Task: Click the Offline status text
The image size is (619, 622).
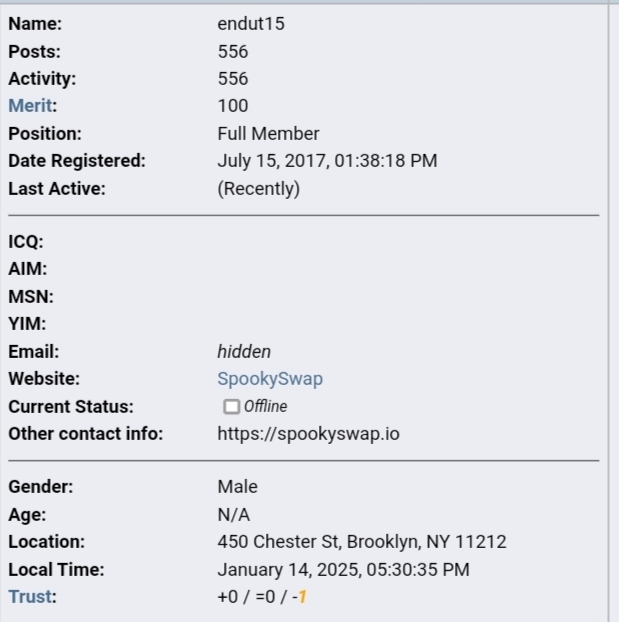Action: pyautogui.click(x=265, y=407)
